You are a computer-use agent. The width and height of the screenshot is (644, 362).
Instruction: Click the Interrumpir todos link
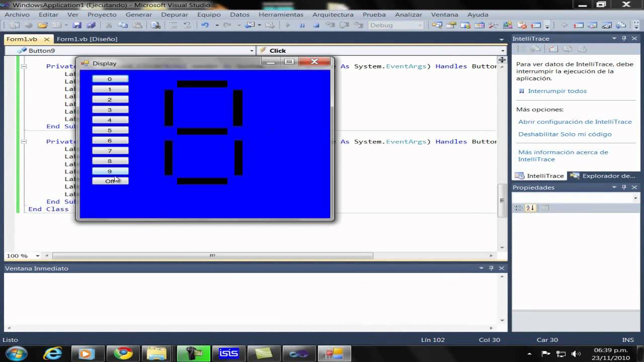(x=557, y=91)
